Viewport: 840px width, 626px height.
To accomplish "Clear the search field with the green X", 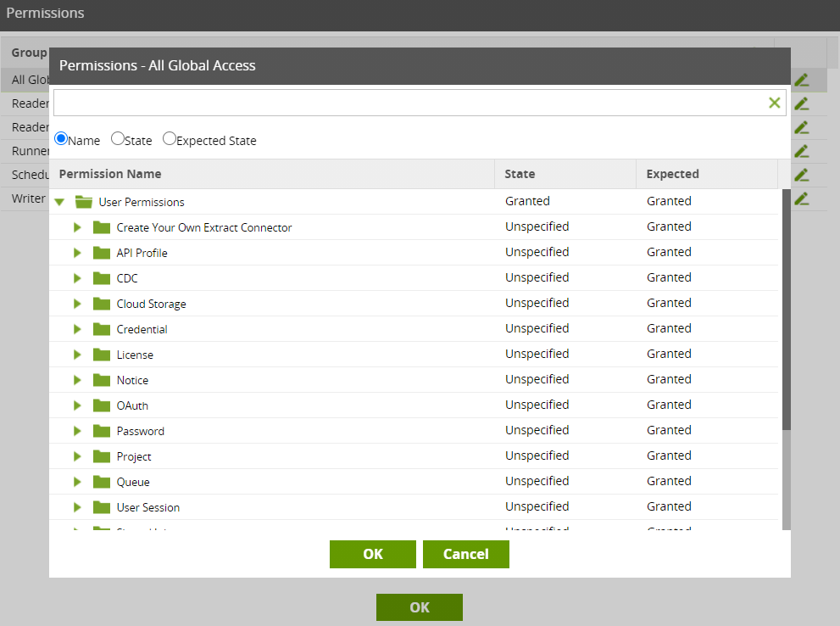I will click(774, 103).
